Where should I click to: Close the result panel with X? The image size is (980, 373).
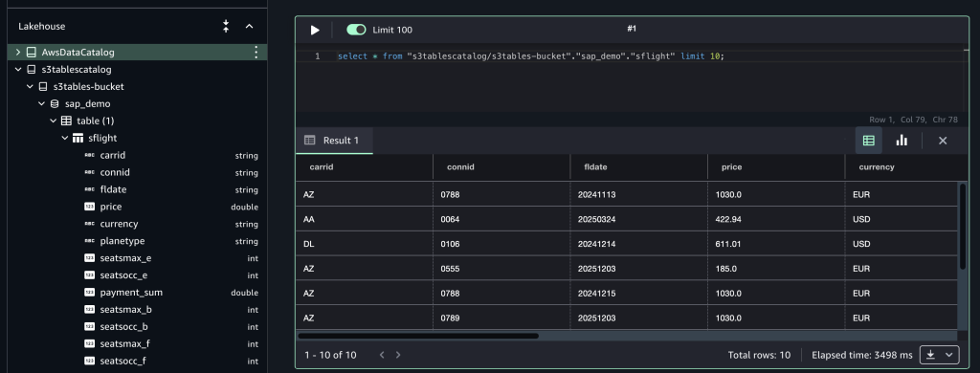click(x=943, y=141)
